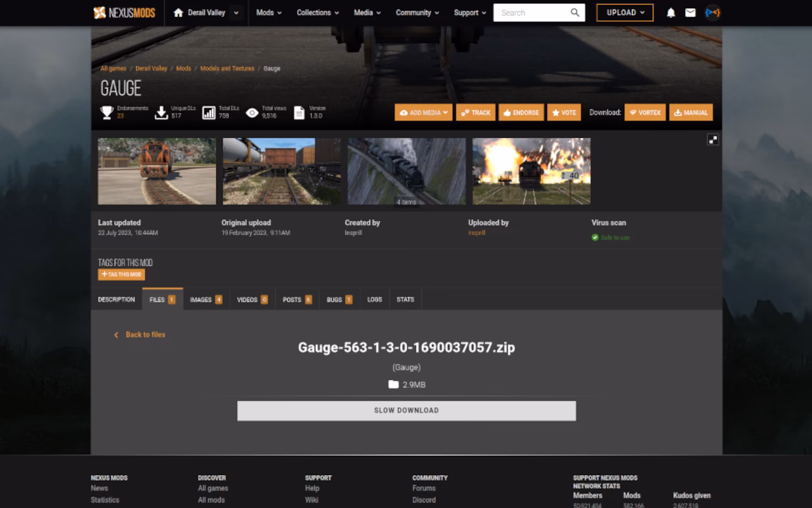Go back to files
The height and width of the screenshot is (508, 812).
(x=145, y=335)
